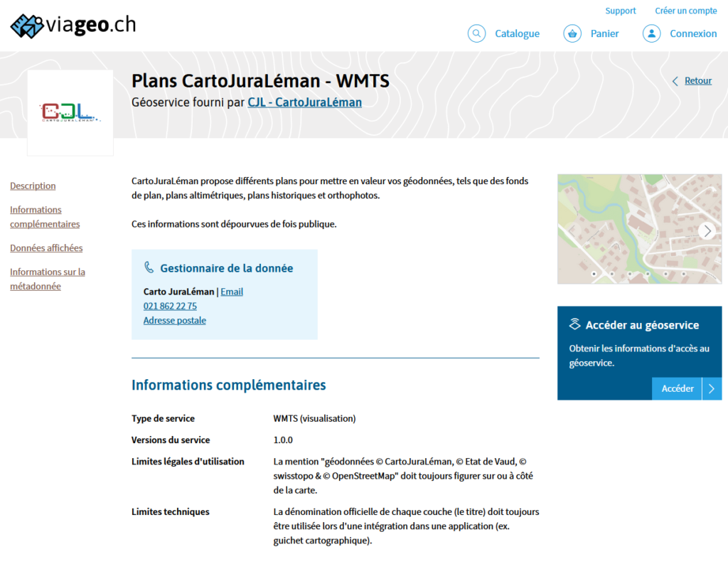Click the map preview thumbnail
Viewport: 728px width, 564px height.
pos(639,229)
